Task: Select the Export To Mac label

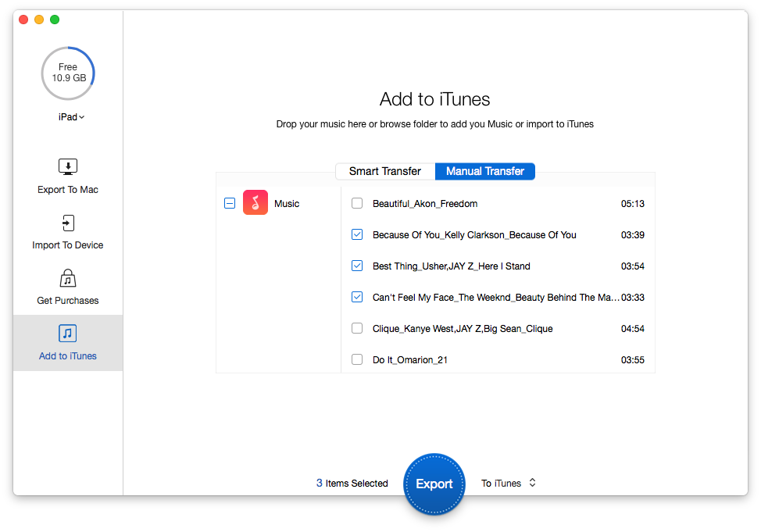Action: pos(68,190)
